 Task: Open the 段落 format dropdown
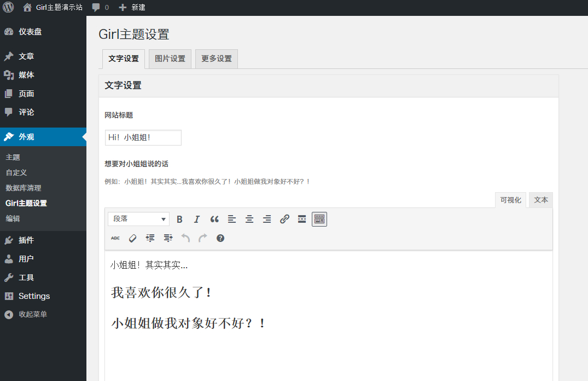click(x=138, y=219)
